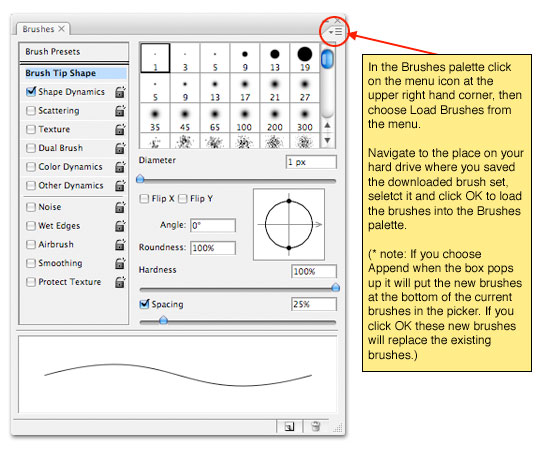
Task: Uncheck the Shape Dynamics checkbox
Action: 31,92
